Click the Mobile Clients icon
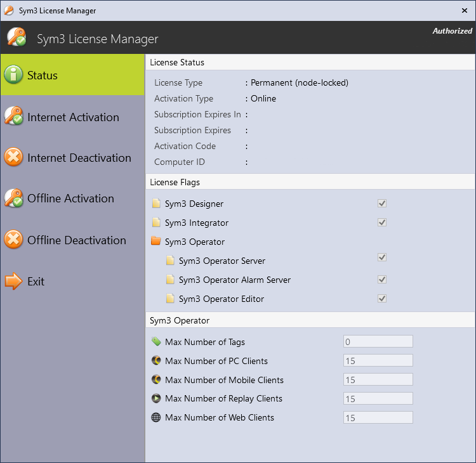This screenshot has width=476, height=463. point(156,379)
